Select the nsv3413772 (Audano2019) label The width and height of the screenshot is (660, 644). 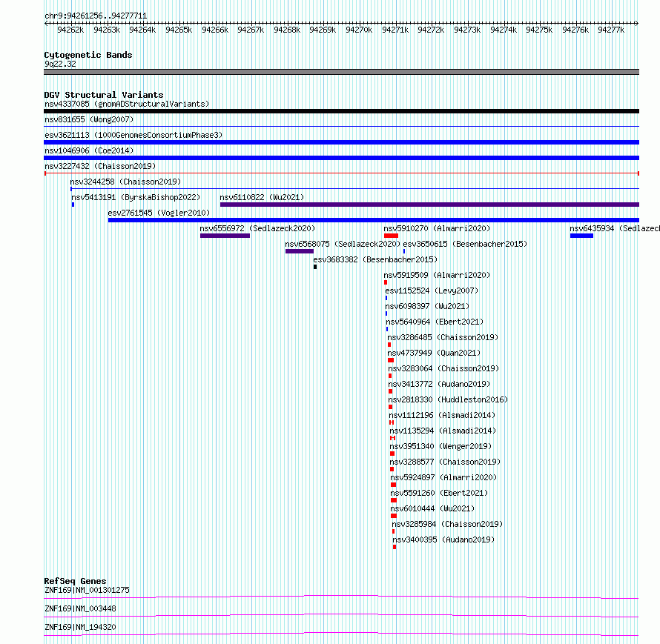pos(440,384)
